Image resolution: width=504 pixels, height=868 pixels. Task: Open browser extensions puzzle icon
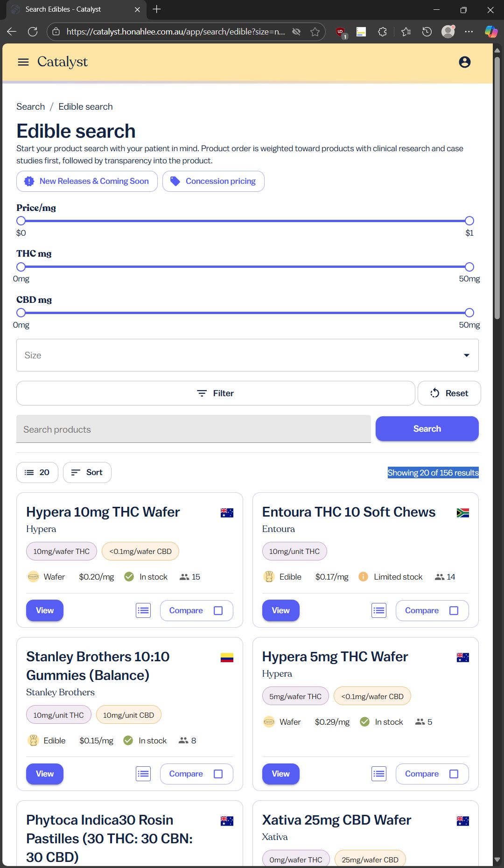pos(382,32)
